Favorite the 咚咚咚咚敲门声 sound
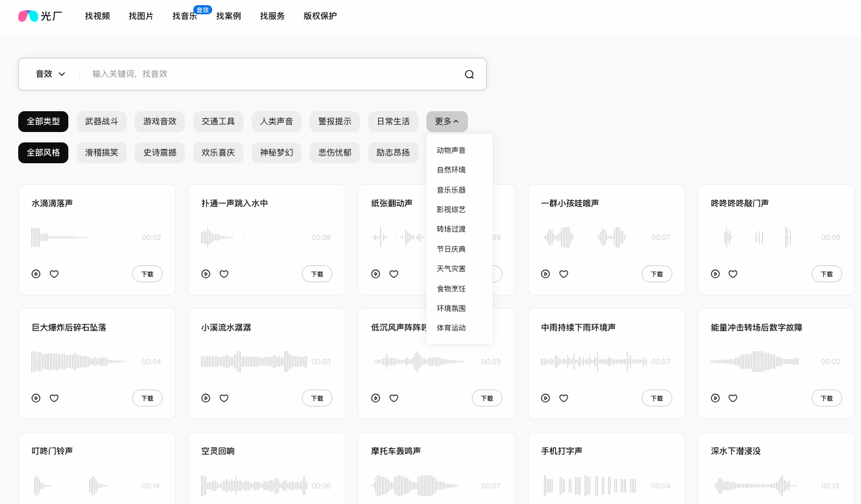Image resolution: width=861 pixels, height=504 pixels. pyautogui.click(x=733, y=274)
